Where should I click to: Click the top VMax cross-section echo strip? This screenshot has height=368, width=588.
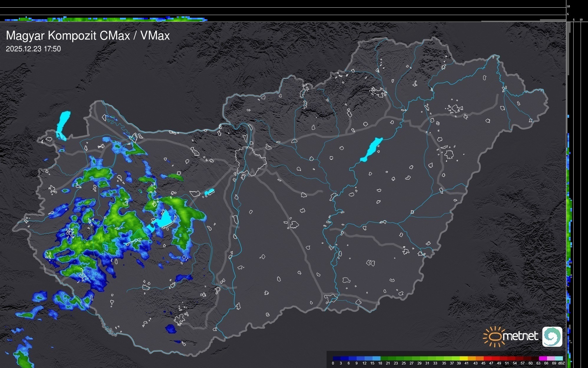pos(106,19)
